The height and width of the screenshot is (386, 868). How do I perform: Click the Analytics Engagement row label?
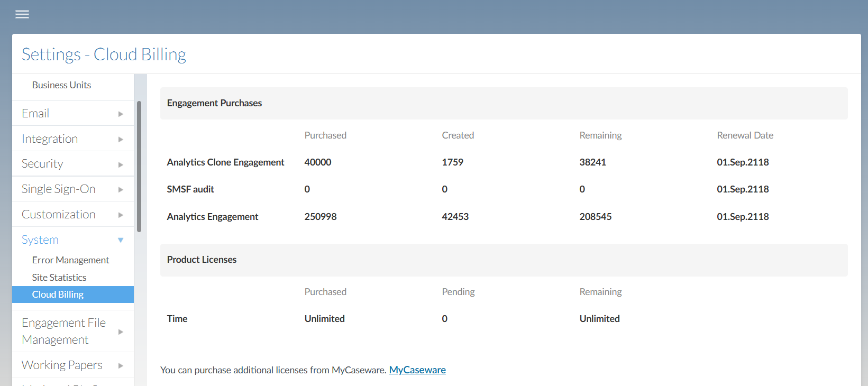pyautogui.click(x=213, y=217)
